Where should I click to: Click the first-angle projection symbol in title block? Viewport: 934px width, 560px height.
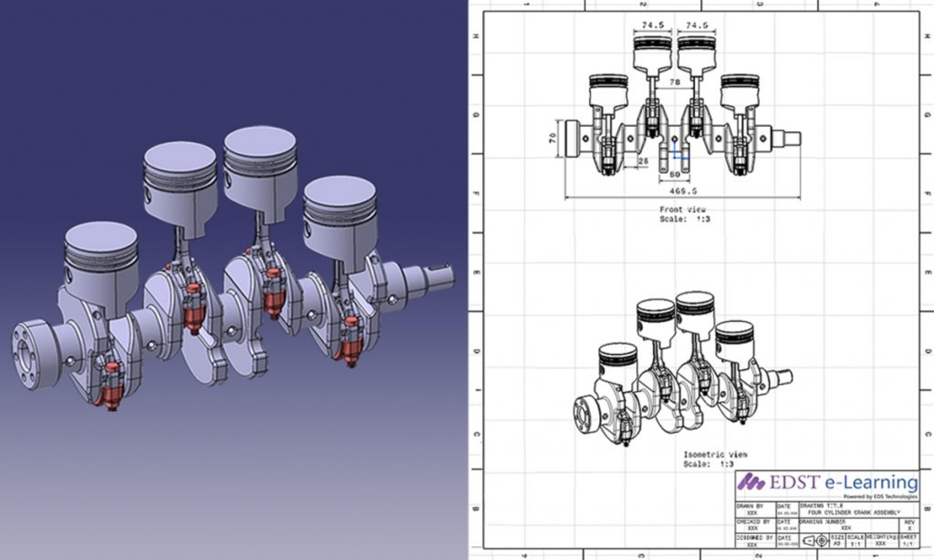coord(817,541)
